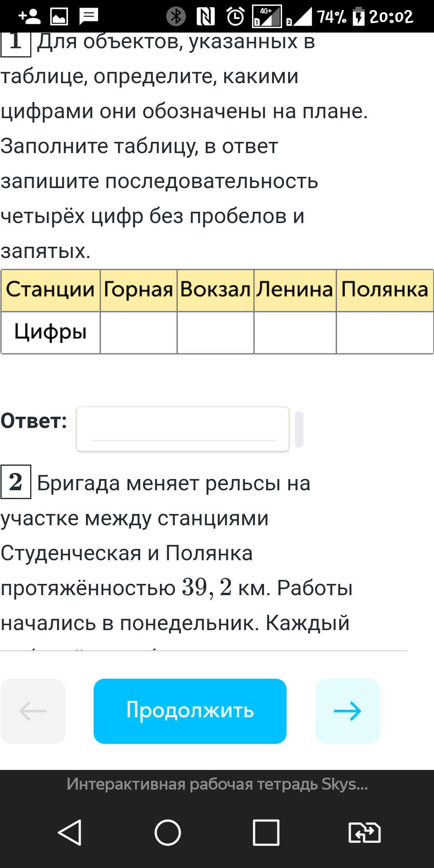
Task: Tap the screen switch icon in navigation bar
Action: [364, 832]
